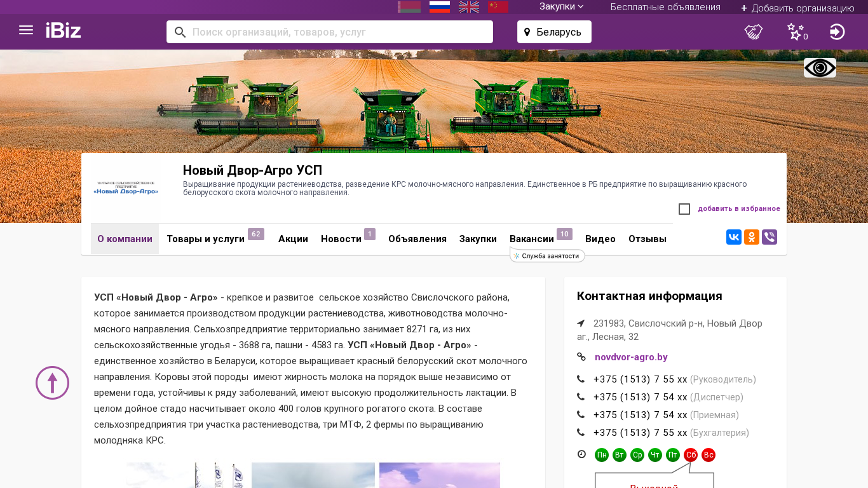Expand the Закупки dropdown
This screenshot has height=488, width=868.
pyautogui.click(x=561, y=6)
